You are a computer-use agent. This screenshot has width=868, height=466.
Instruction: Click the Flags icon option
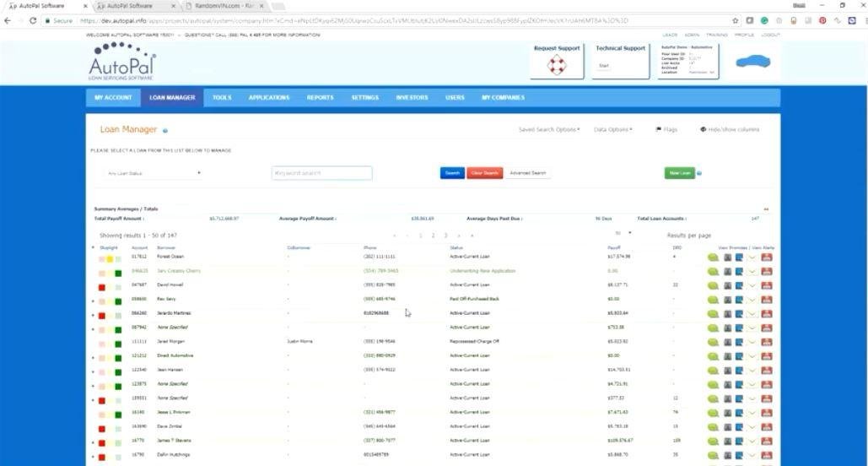(666, 129)
